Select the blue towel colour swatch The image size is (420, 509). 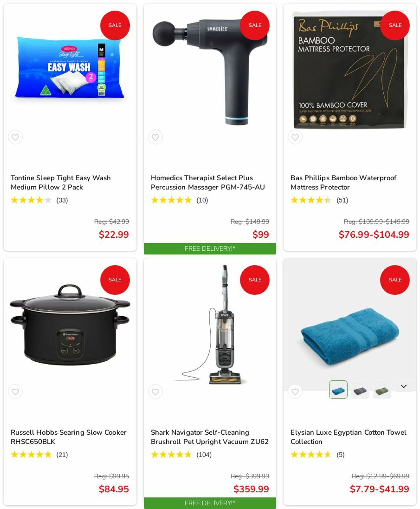(338, 390)
